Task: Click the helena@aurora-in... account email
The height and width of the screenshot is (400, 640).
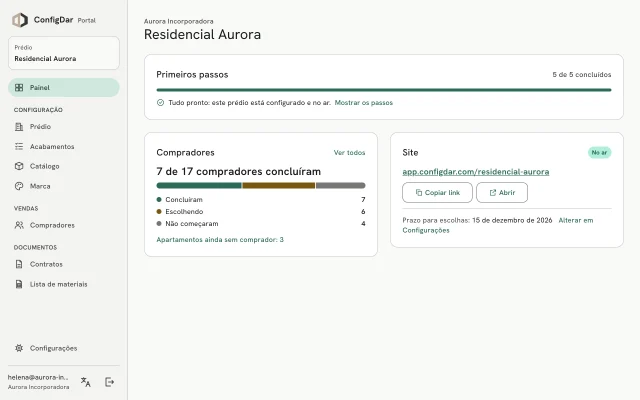Action: 38,378
